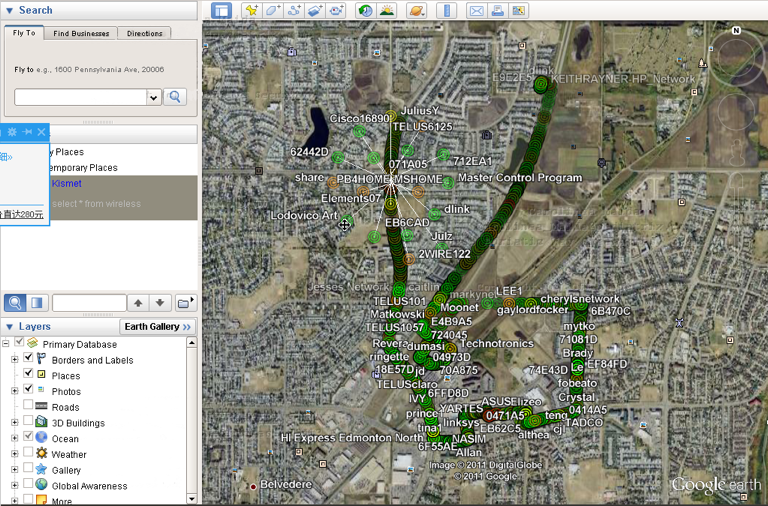768x506 pixels.
Task: Switch to the Find Businesses tab
Action: point(81,33)
